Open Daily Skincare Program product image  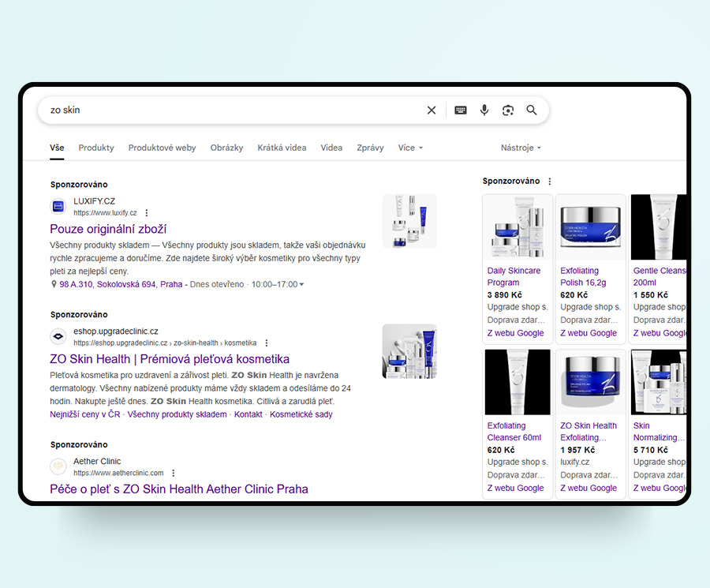(x=518, y=227)
